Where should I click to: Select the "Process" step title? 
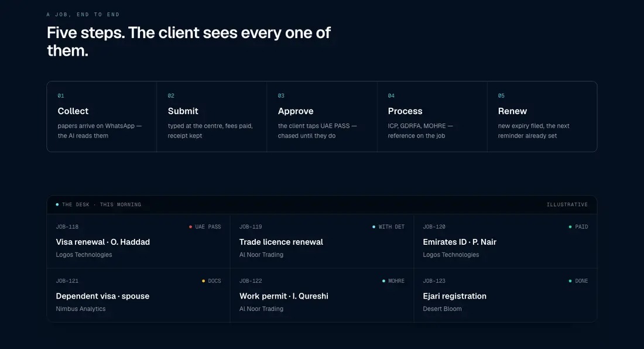(x=405, y=111)
